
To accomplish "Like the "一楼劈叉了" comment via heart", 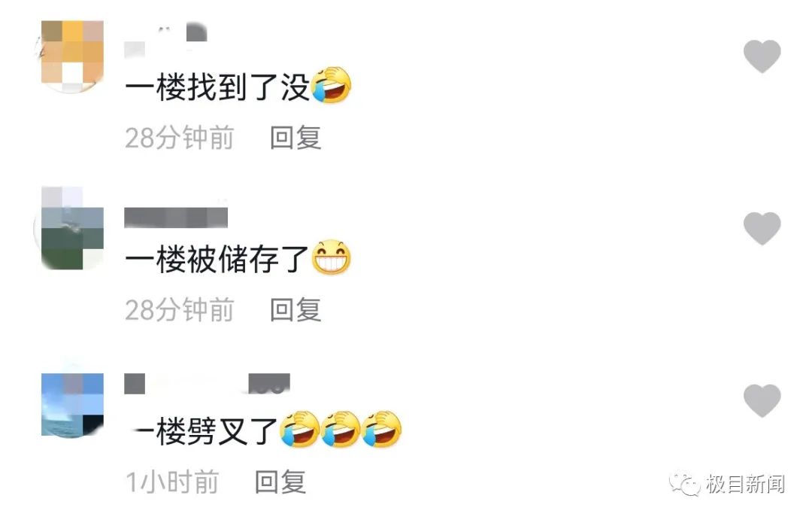I will (762, 400).
